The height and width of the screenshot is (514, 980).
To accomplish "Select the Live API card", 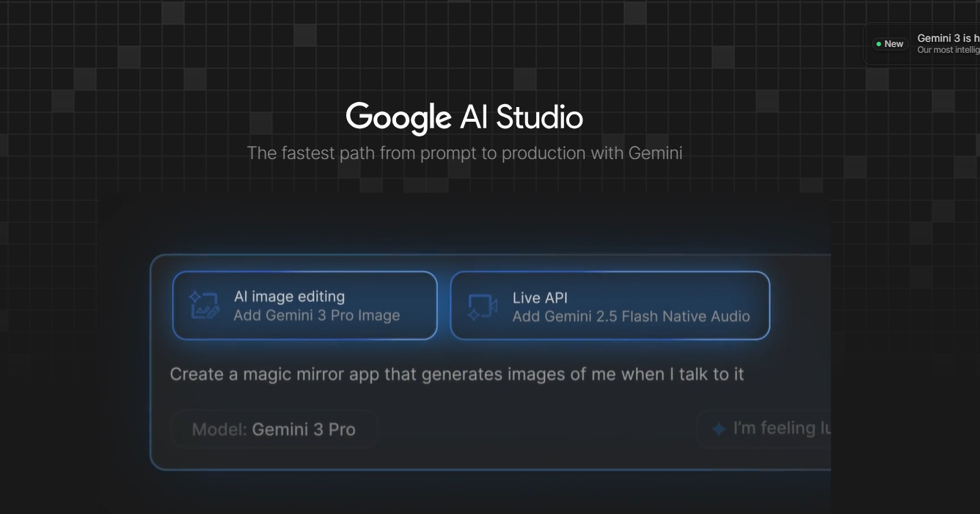I will (610, 306).
